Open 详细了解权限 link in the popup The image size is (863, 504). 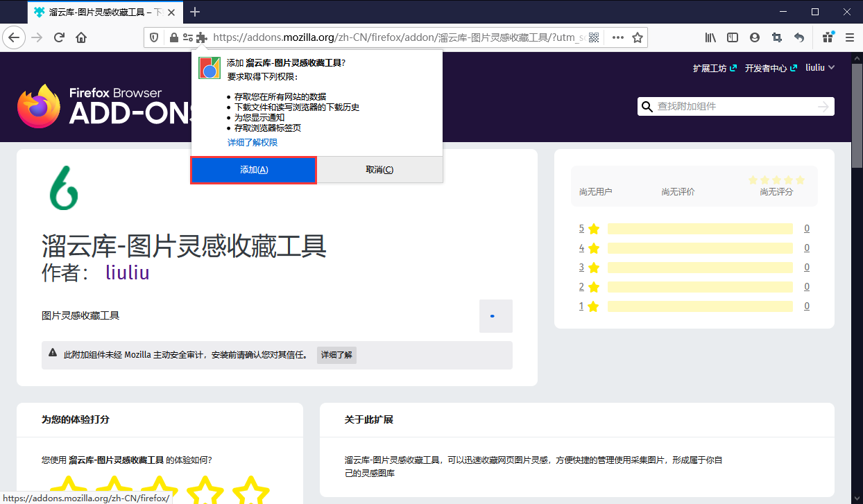point(253,142)
